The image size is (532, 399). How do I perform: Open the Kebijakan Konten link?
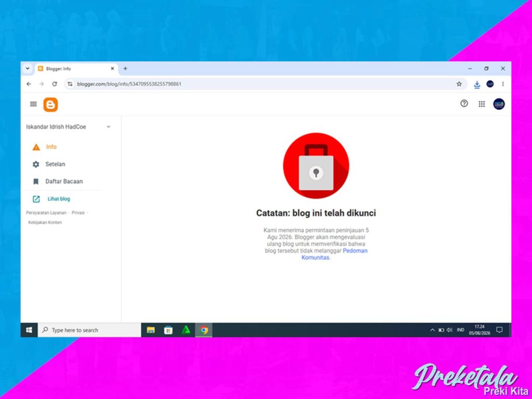click(45, 222)
